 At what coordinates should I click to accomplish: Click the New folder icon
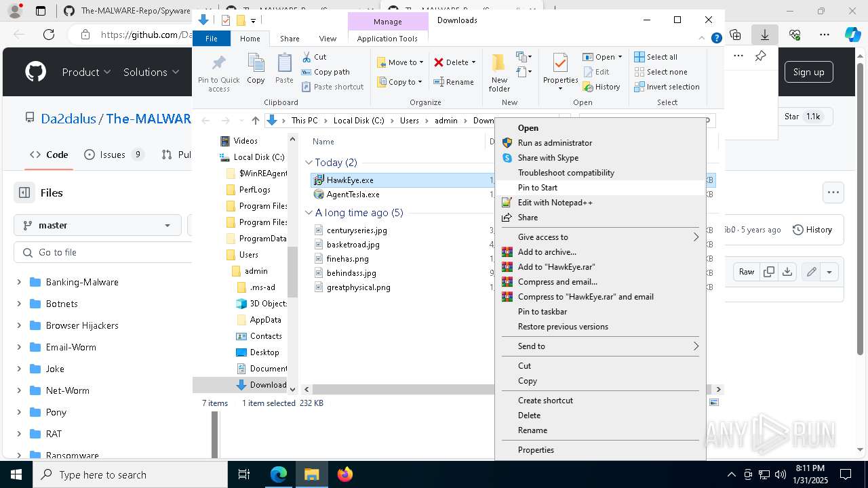[x=499, y=64]
